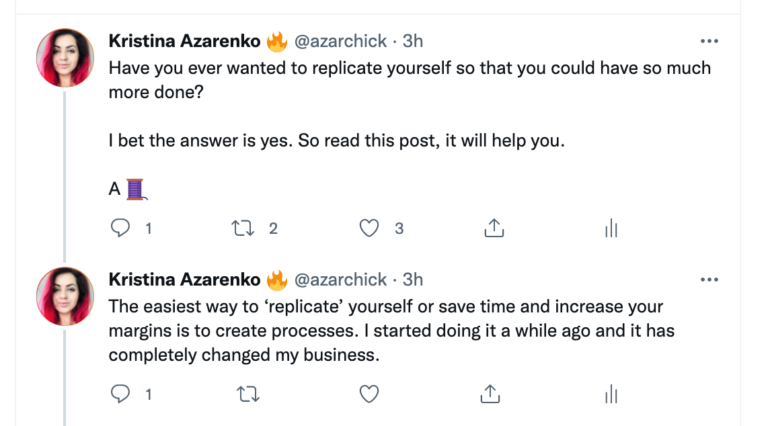
Task: Open more options menu on second tweet
Action: pos(709,279)
